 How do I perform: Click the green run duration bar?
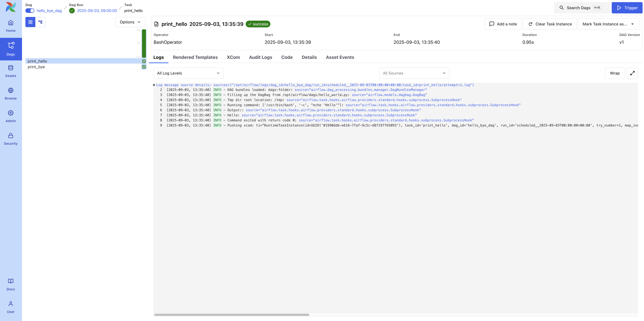[x=144, y=43]
